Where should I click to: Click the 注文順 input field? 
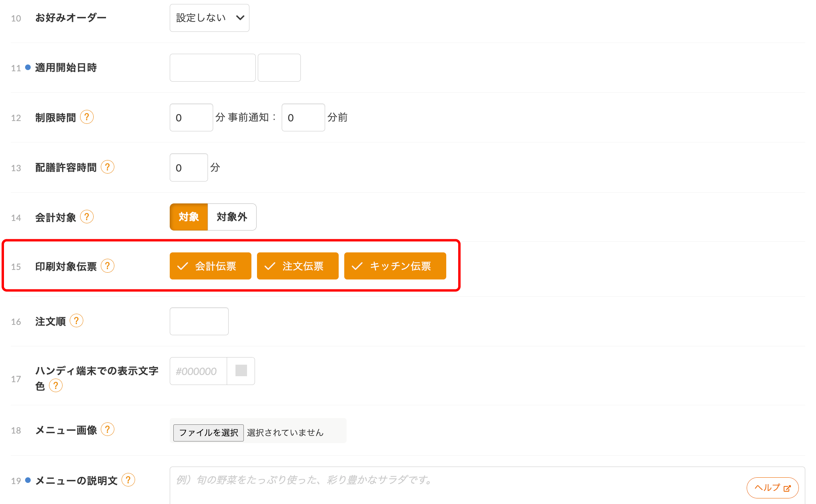coord(199,321)
